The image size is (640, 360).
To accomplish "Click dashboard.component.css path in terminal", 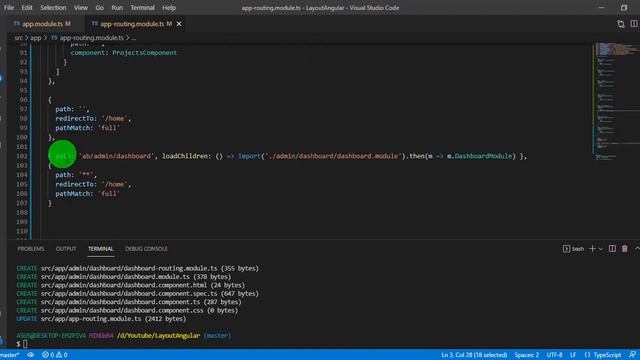I will pos(122,310).
